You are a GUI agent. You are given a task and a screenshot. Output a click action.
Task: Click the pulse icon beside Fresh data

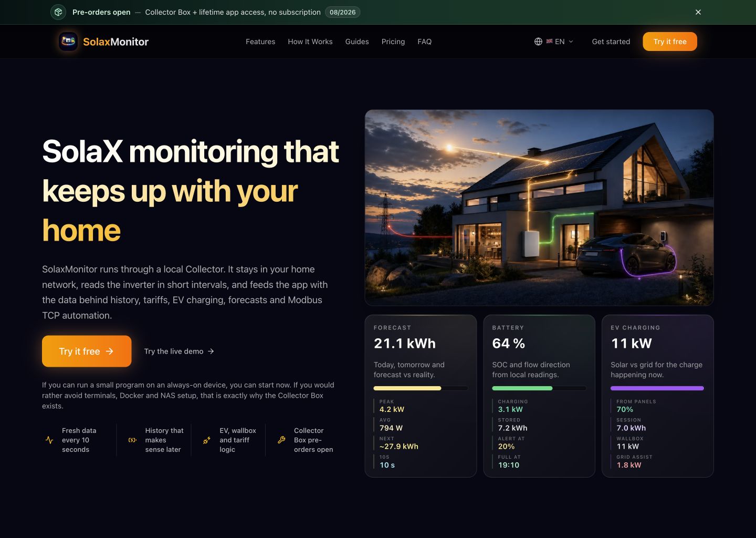click(x=49, y=440)
